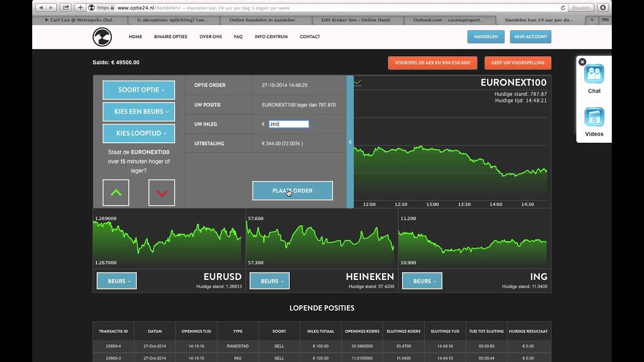Click the PLAATS ORDER button
The height and width of the screenshot is (362, 644).
pyautogui.click(x=292, y=191)
